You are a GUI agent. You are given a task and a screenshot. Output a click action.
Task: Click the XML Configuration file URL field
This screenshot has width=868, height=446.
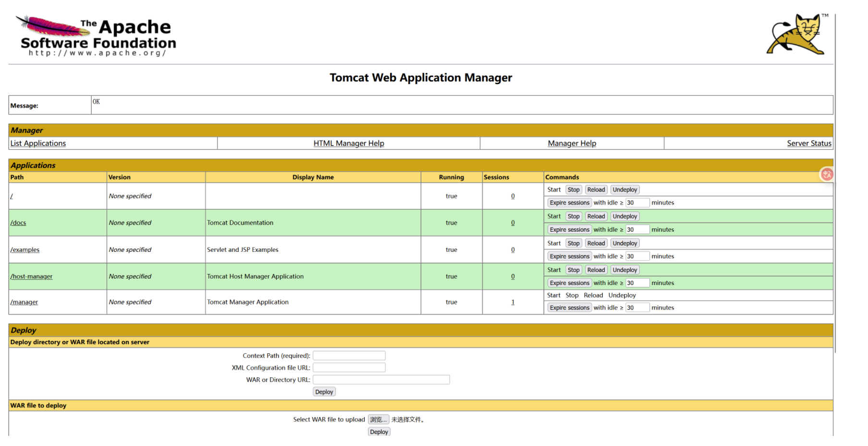(349, 368)
